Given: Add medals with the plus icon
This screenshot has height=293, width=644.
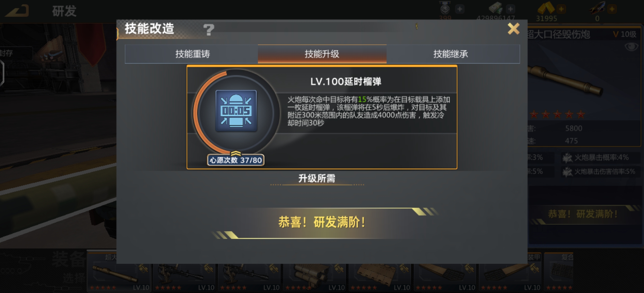Looking at the screenshot, I should coord(460,9).
